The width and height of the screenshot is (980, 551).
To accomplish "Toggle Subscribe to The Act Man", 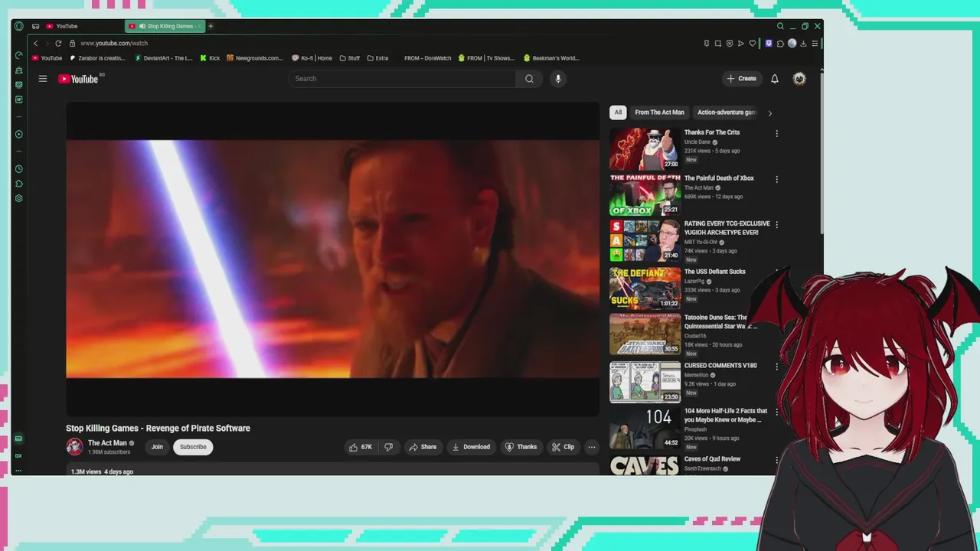I will point(193,447).
